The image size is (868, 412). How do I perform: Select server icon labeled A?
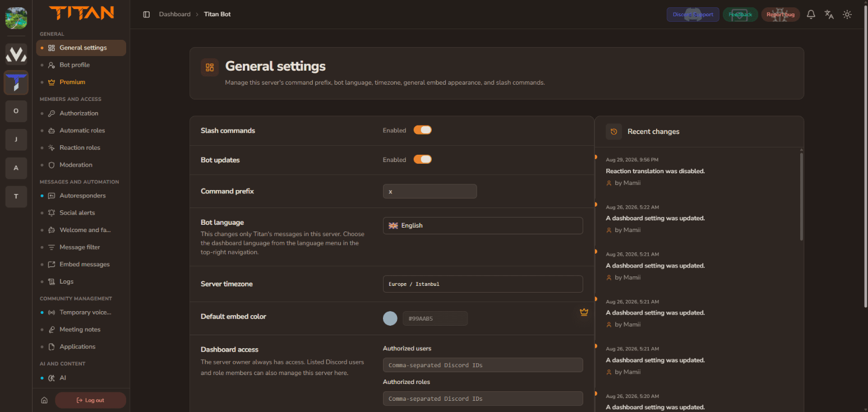tap(16, 168)
